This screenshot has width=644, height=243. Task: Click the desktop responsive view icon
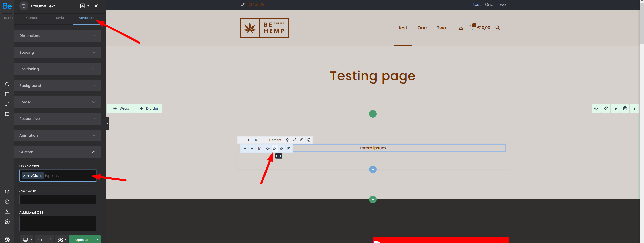[x=25, y=240]
